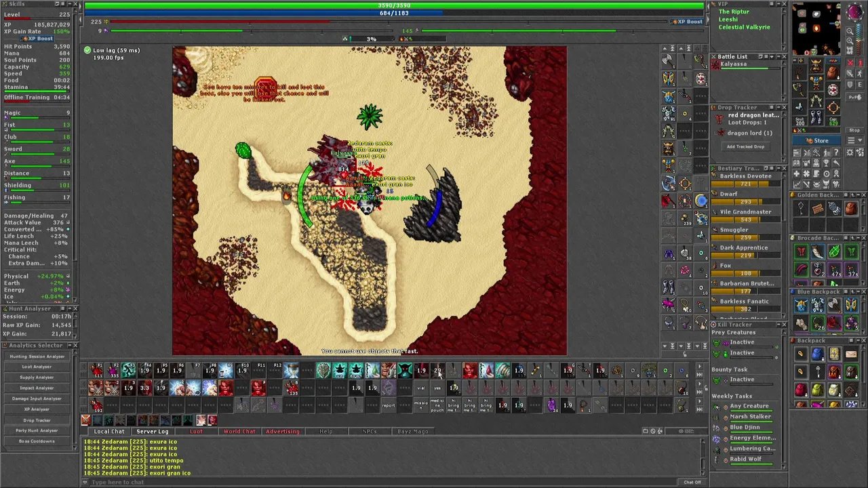Click the equipped backpack slot
868x488 pixels.
pyautogui.click(x=833, y=72)
